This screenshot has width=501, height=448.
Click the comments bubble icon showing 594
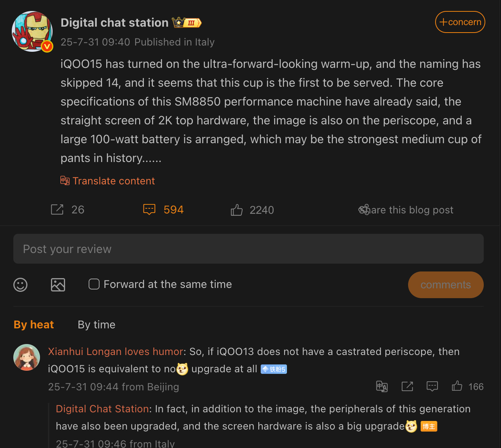pos(149,210)
